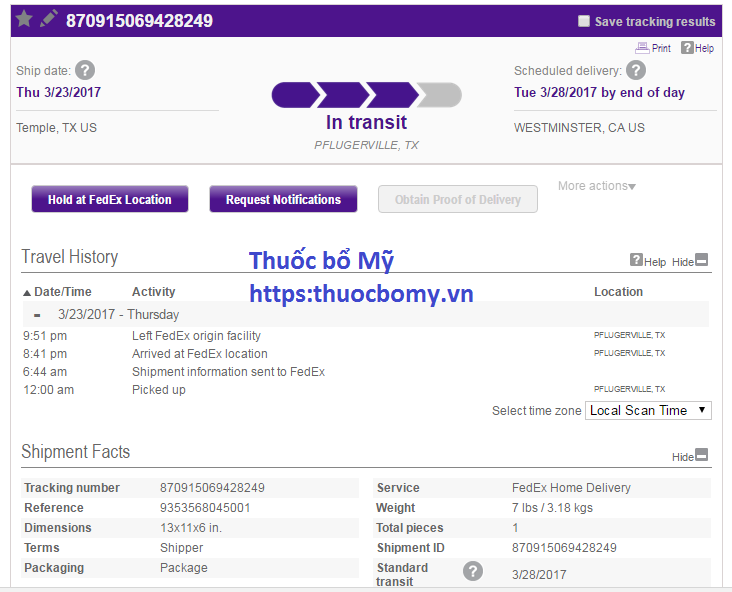Screen dimensions: 732x592
Task: Click the ship date Thu 3/23/2017
Action: tap(58, 92)
